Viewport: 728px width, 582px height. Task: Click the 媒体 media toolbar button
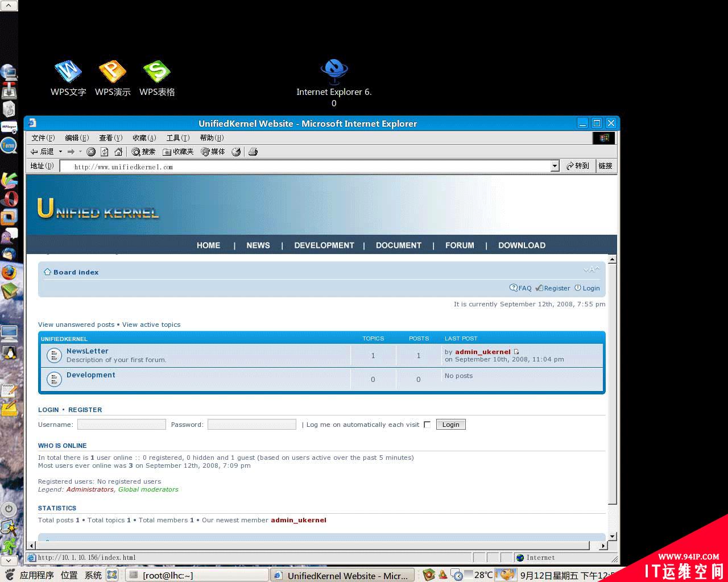point(213,152)
